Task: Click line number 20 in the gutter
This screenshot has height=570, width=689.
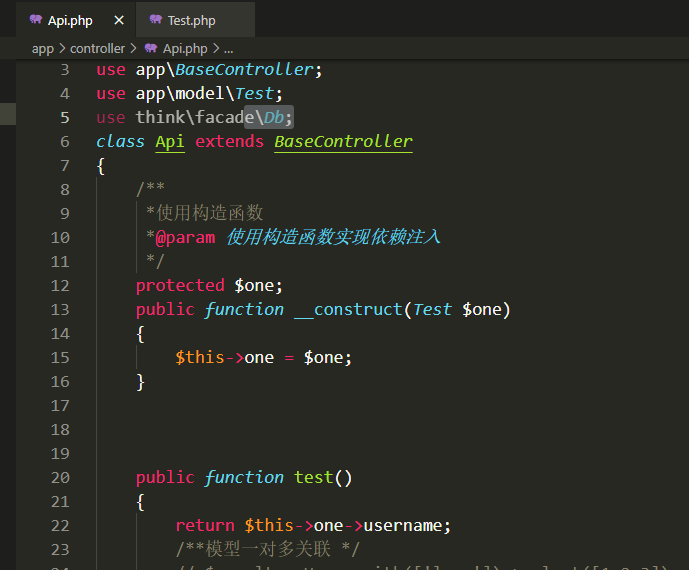Action: (x=60, y=477)
